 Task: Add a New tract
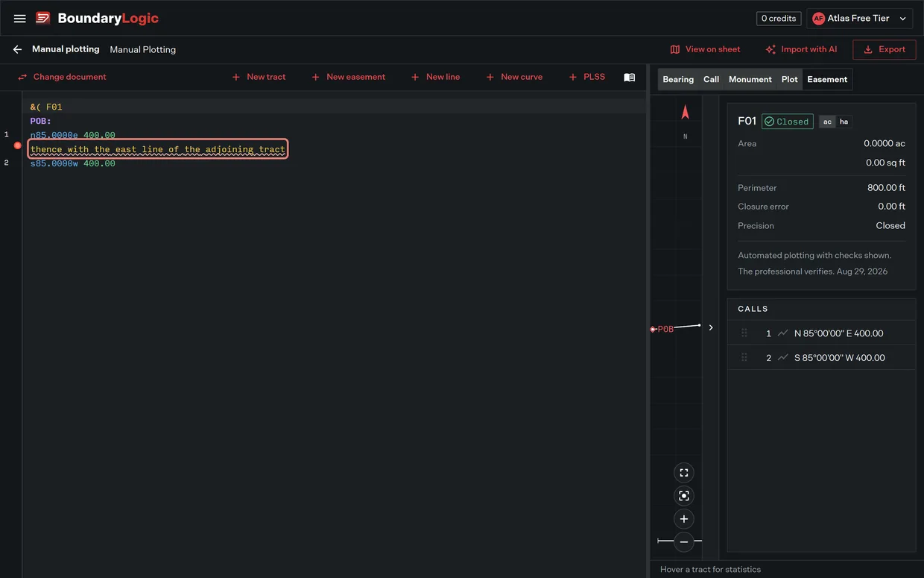[x=259, y=77]
